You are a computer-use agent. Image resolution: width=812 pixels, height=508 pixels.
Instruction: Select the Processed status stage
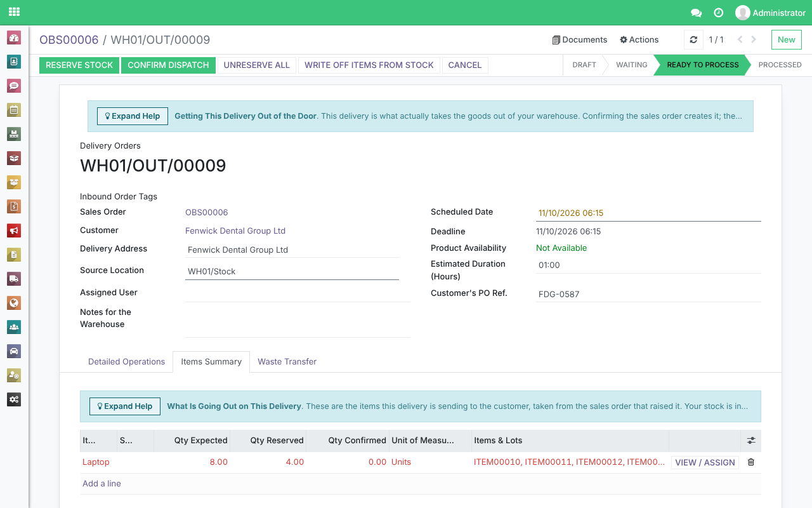(780, 65)
